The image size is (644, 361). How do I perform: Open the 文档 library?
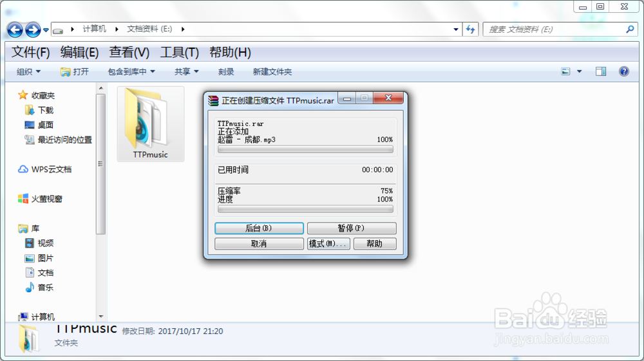[x=39, y=273]
